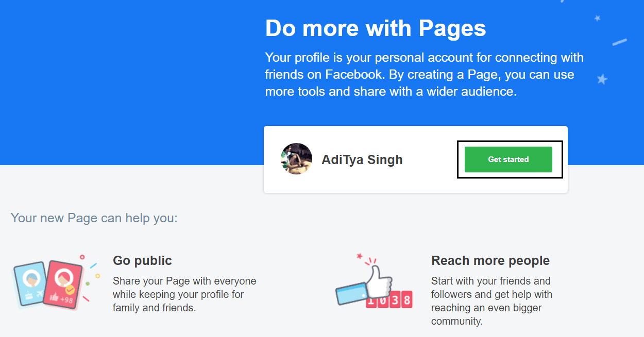This screenshot has height=337, width=644.
Task: Click the blue card in Go public illustration
Action: point(28,285)
